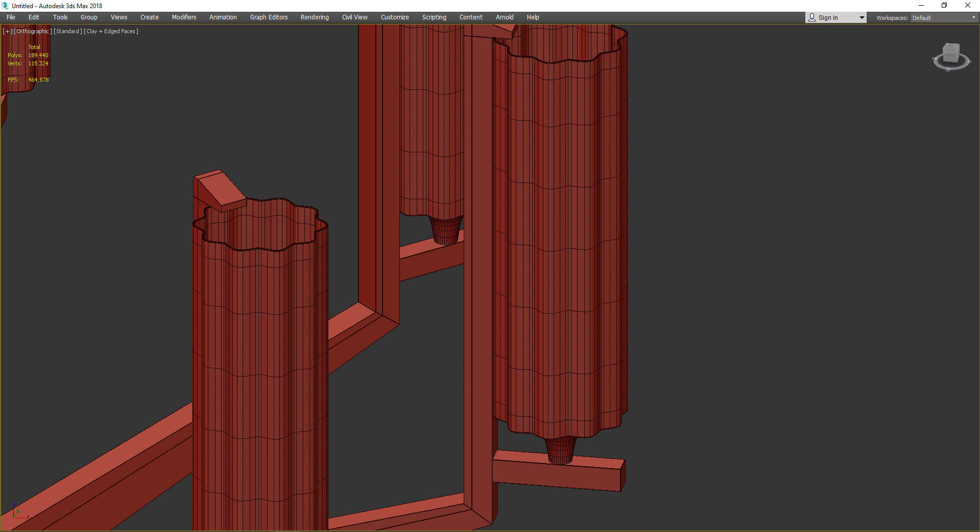This screenshot has height=532, width=980.
Task: Open the [+] general viewport menu
Action: [7, 31]
